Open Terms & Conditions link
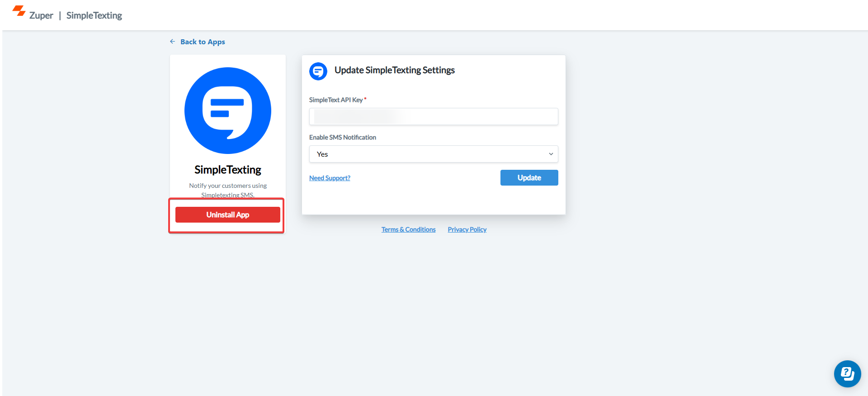 coord(408,229)
